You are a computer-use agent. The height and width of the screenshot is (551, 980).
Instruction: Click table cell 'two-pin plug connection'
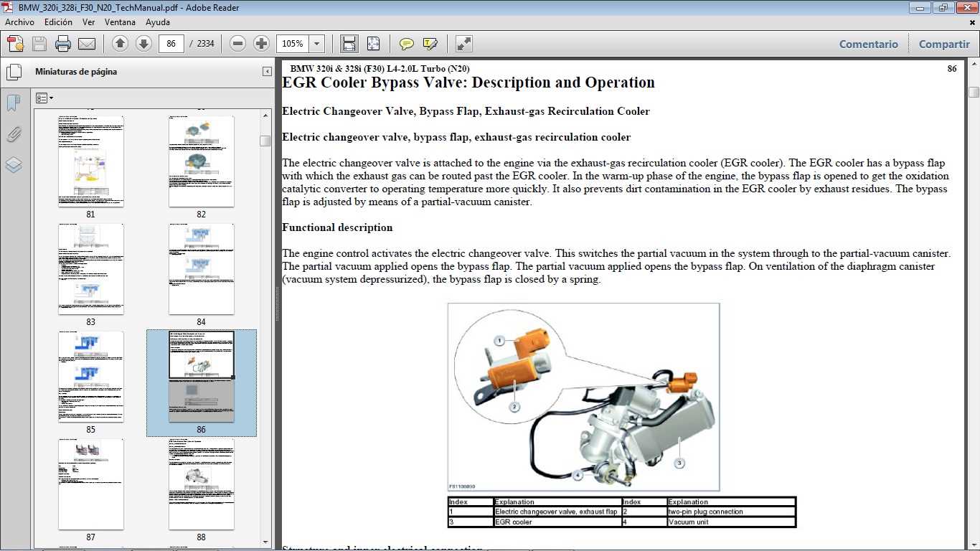click(731, 512)
